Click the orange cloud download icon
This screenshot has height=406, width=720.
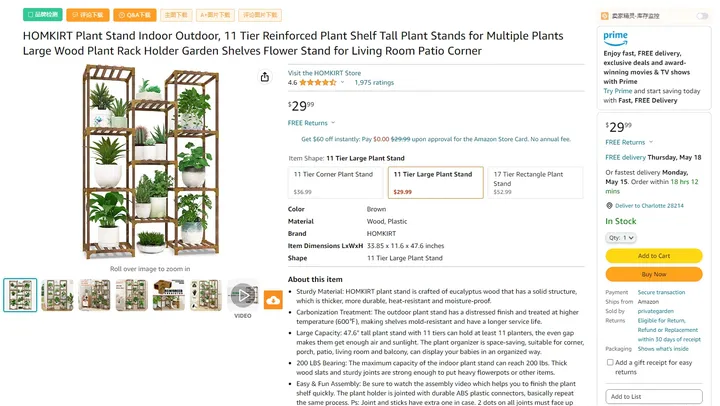(x=273, y=300)
